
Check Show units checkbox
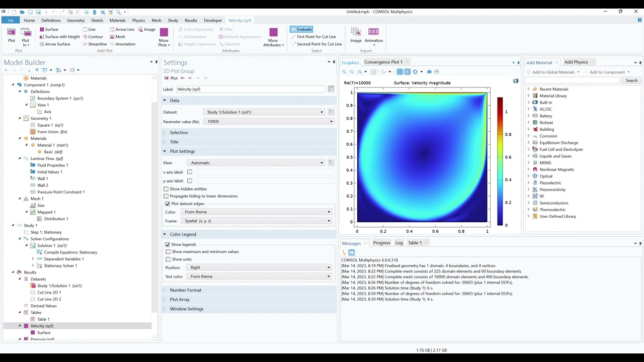coord(168,259)
